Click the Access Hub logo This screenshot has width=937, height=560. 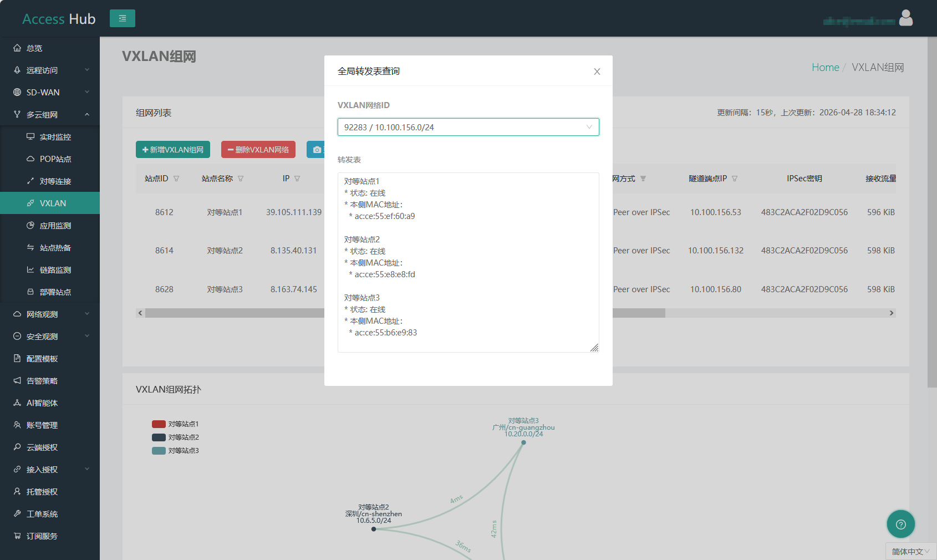tap(59, 19)
